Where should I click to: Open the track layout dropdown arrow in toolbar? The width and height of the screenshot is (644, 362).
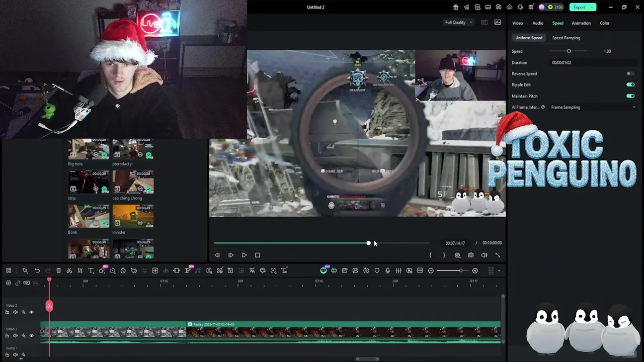click(x=499, y=271)
